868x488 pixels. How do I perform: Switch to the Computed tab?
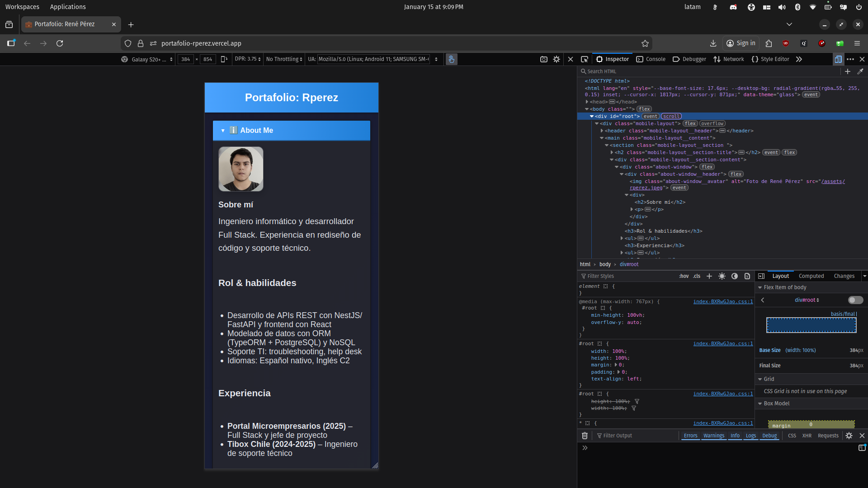[811, 276]
